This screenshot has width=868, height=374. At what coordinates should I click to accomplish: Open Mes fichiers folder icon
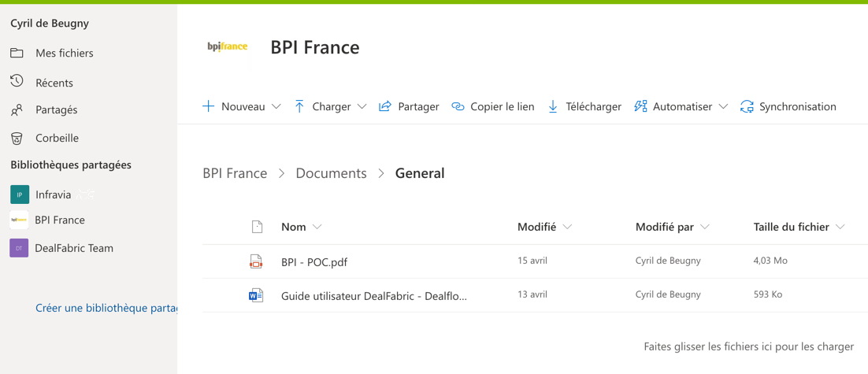coord(17,53)
